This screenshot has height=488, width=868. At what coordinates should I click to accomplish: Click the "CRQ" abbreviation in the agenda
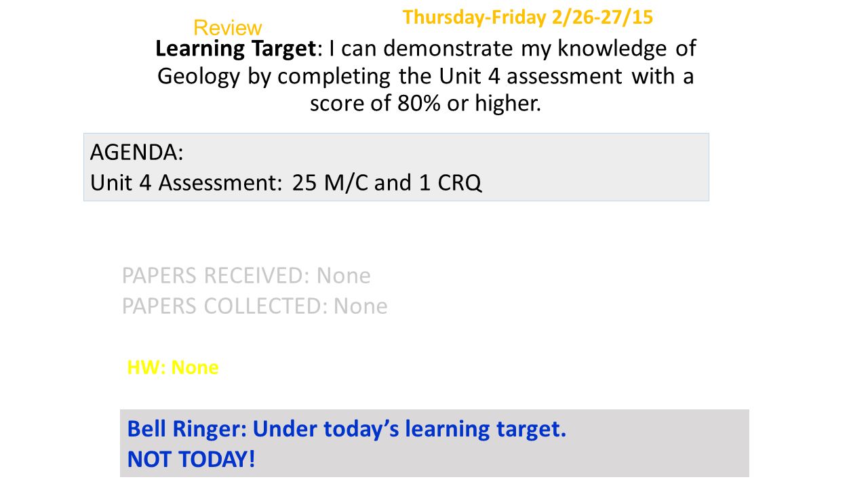pos(460,183)
